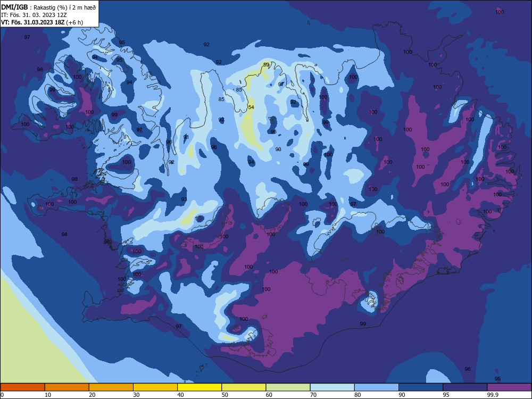The width and height of the screenshot is (532, 399).
Task: Pick the amber 20–30 legend swatch
Action: (111, 387)
